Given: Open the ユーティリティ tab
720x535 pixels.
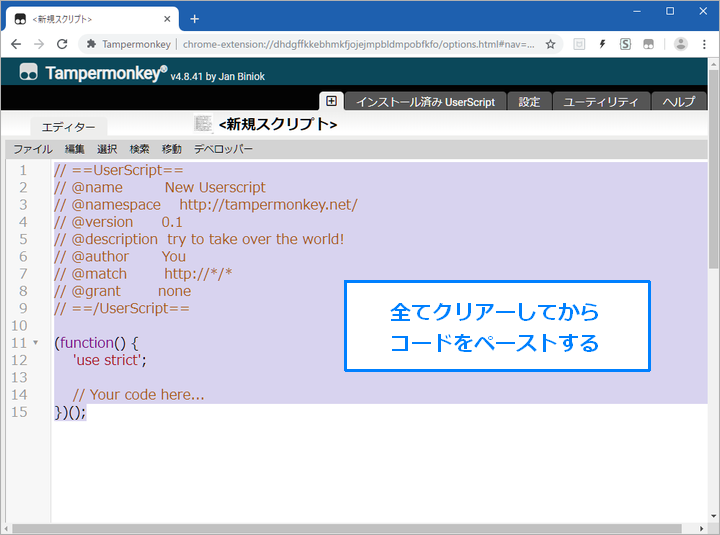Looking at the screenshot, I should point(601,101).
